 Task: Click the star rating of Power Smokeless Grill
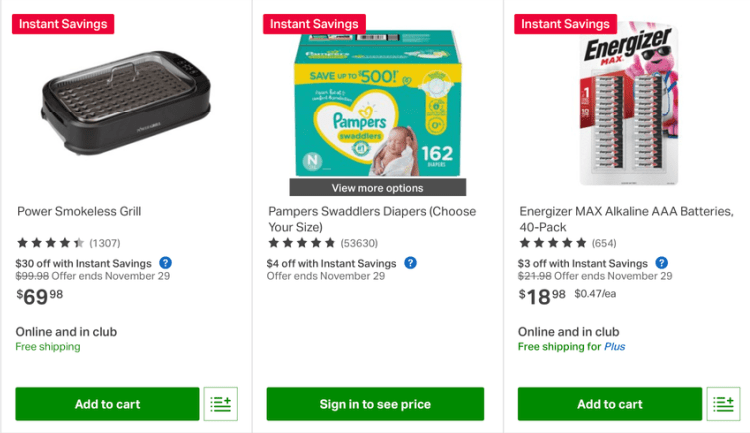(x=50, y=243)
